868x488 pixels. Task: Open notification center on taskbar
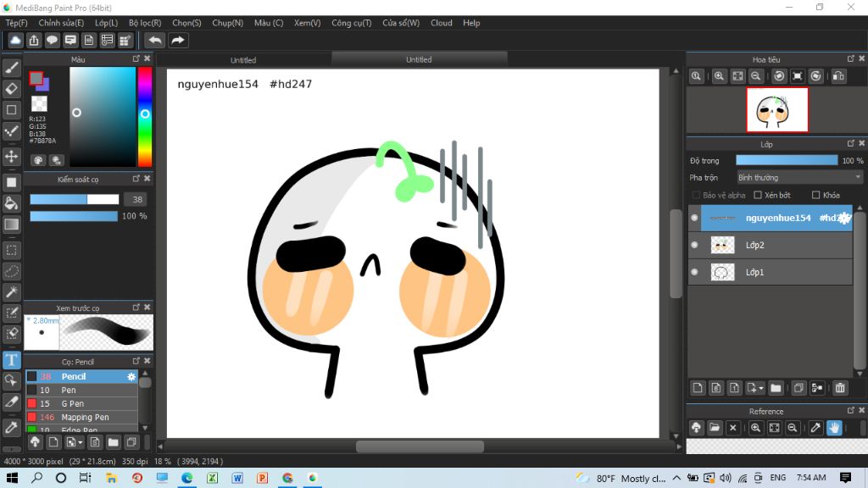pyautogui.click(x=845, y=478)
